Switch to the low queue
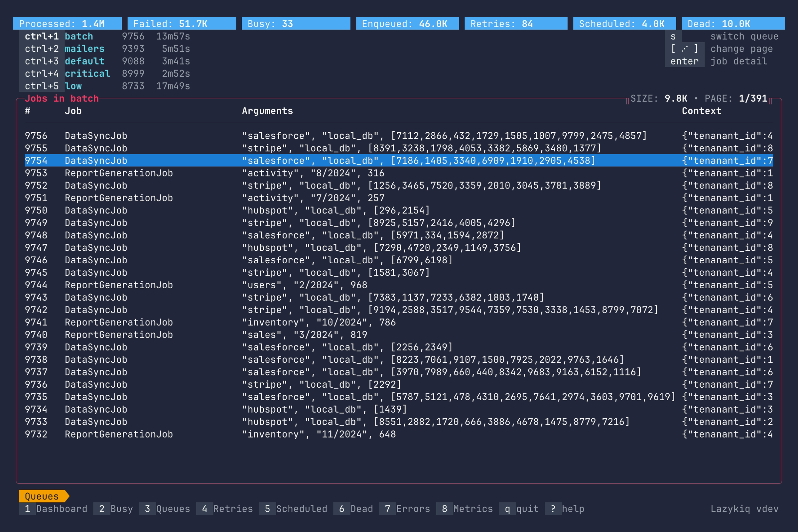Image resolution: width=798 pixels, height=532 pixels. (x=73, y=86)
